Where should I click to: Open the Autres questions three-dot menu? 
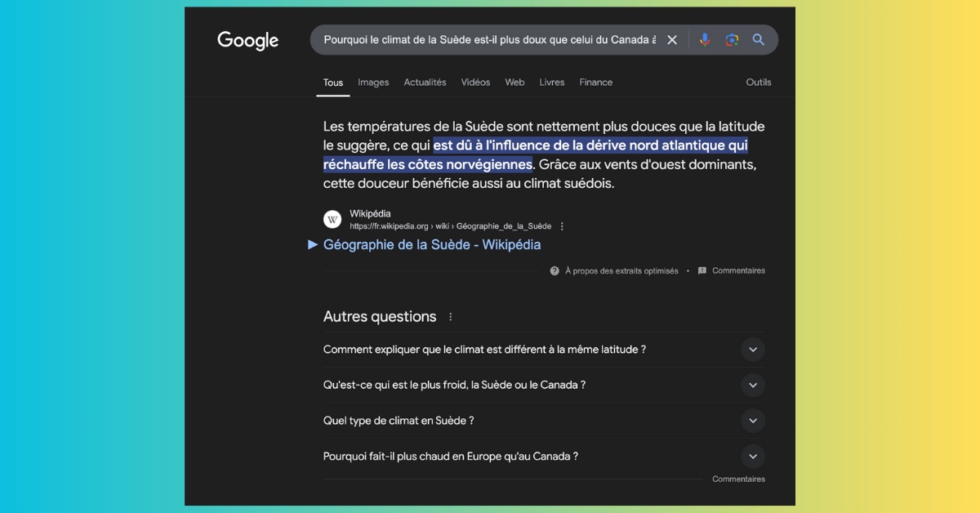(450, 317)
